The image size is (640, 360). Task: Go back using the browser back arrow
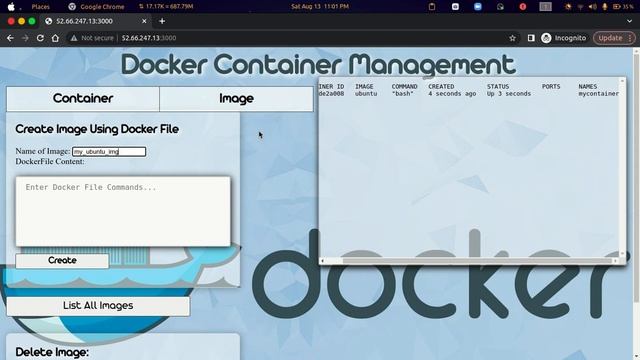(x=10, y=38)
